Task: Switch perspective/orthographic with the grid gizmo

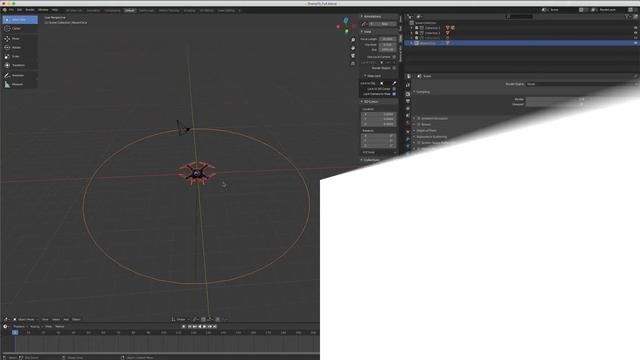Action: 353,63
